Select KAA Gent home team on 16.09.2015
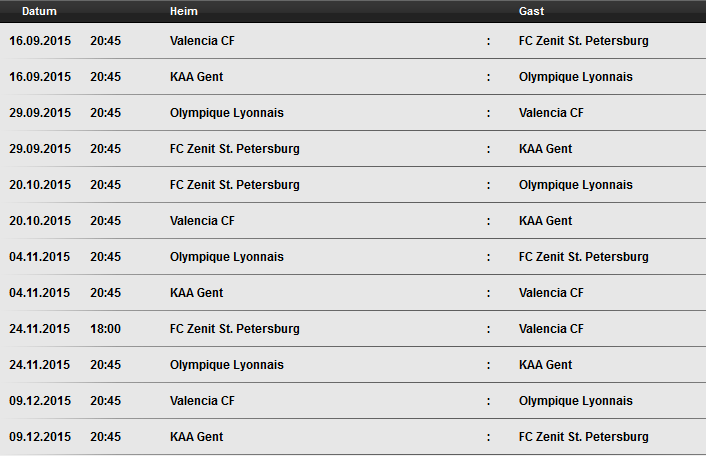 (196, 77)
